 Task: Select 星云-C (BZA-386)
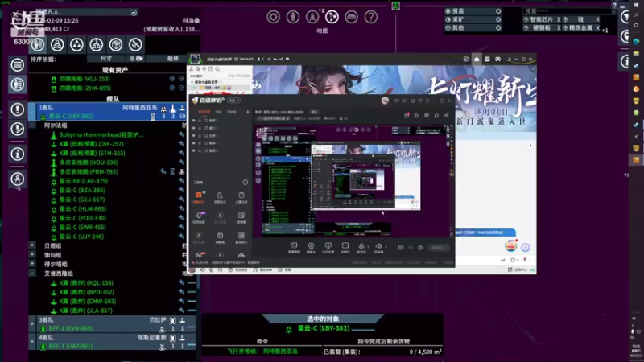point(82,191)
